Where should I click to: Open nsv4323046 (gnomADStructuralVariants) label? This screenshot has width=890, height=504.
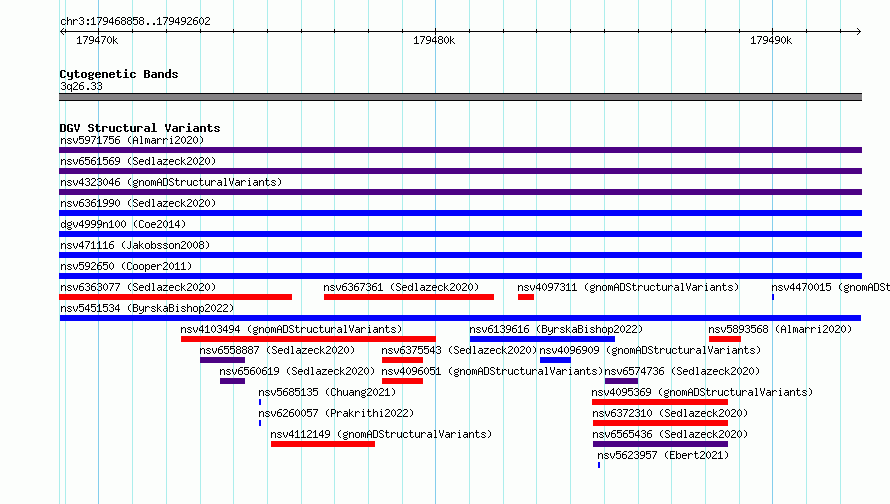point(171,182)
